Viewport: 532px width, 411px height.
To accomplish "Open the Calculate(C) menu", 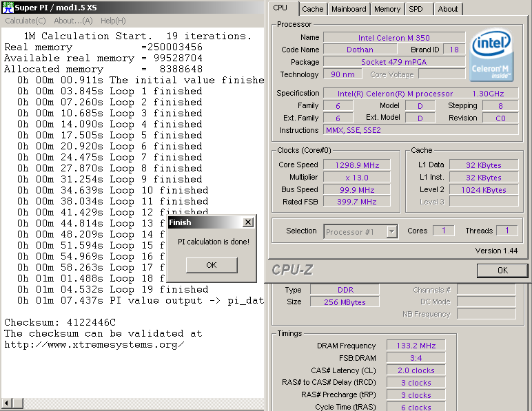I will tap(25, 21).
